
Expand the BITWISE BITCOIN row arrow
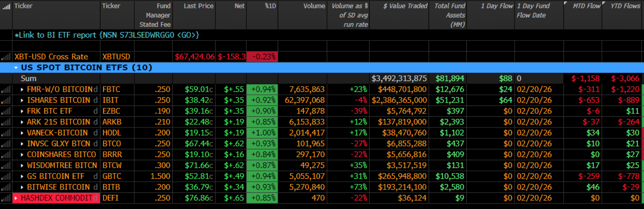coord(22,187)
